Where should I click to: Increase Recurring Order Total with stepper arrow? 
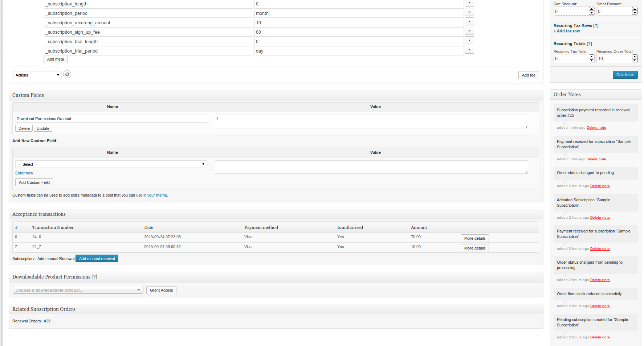pos(635,57)
